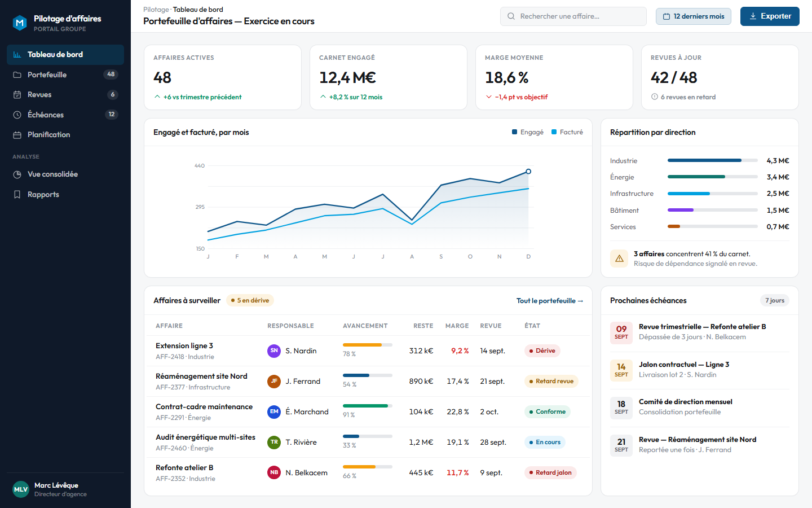The width and height of the screenshot is (812, 508).
Task: Toggle the Facturé legend entry
Action: 567,132
